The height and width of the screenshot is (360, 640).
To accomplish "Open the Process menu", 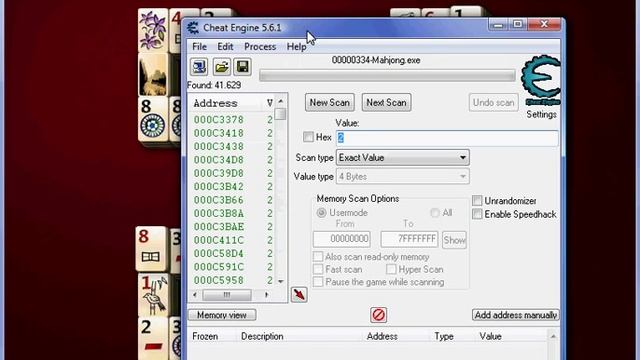I will coord(260,47).
